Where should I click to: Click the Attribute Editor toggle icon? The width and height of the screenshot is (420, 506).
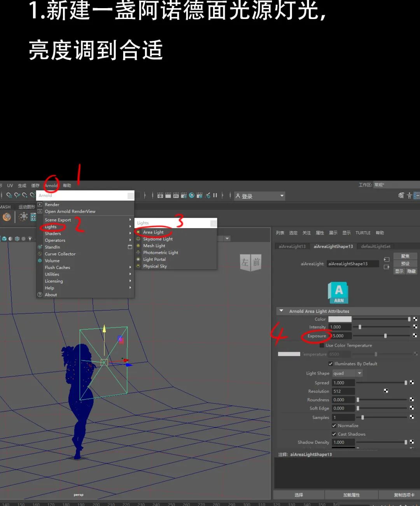click(x=417, y=195)
